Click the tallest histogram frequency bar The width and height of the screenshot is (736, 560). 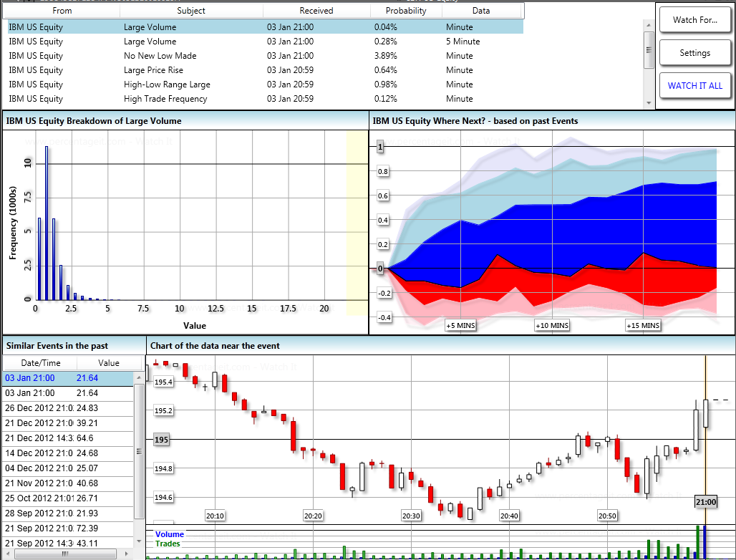47,223
